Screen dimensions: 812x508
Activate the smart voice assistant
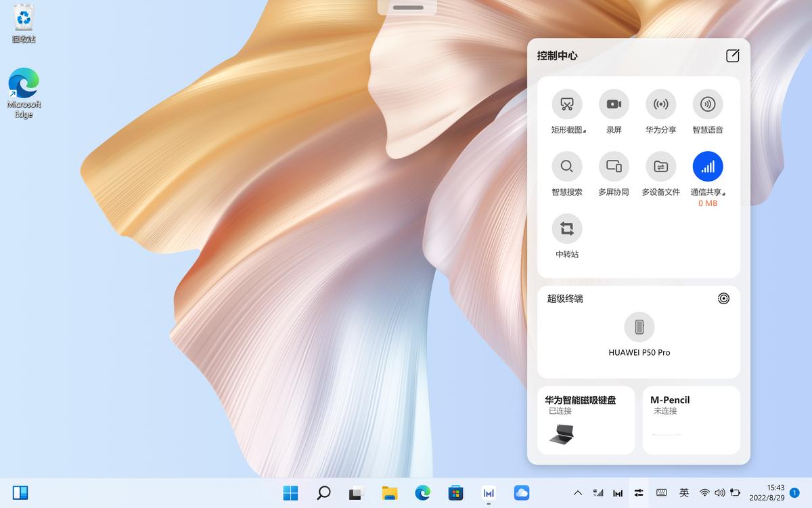(x=707, y=105)
